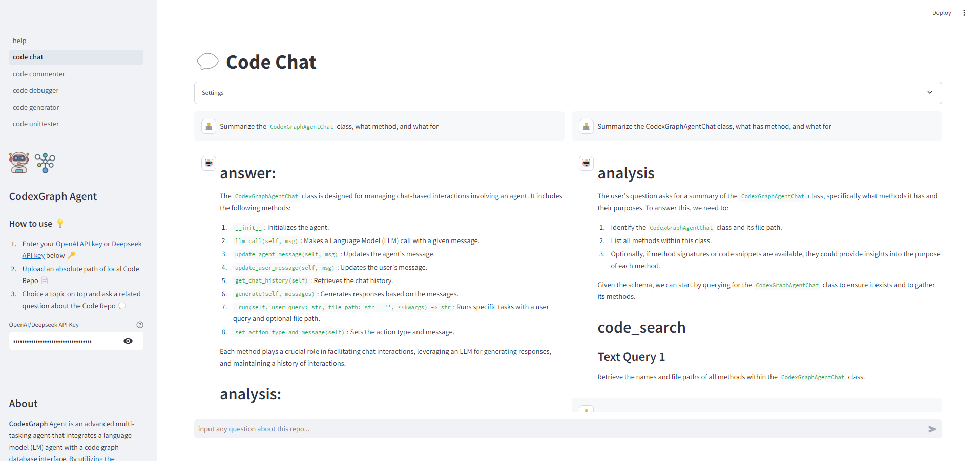980x461 pixels.
Task: Click the graph network logo in sidebar
Action: pos(45,163)
